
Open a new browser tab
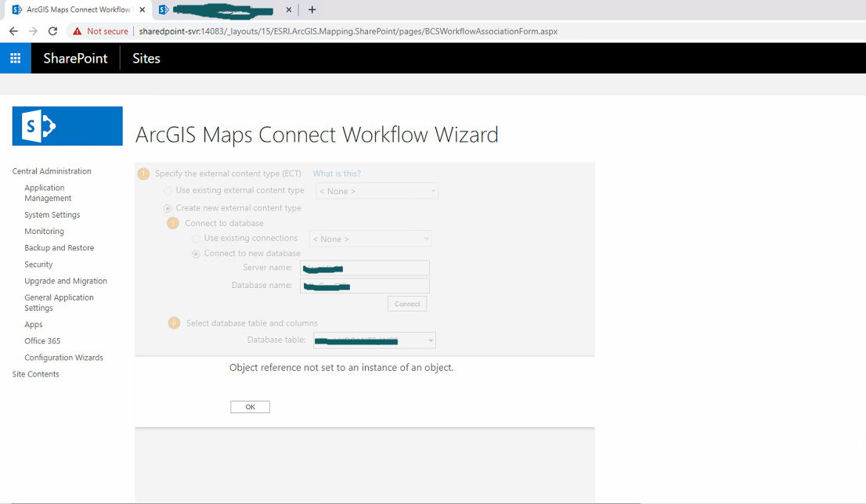click(312, 10)
